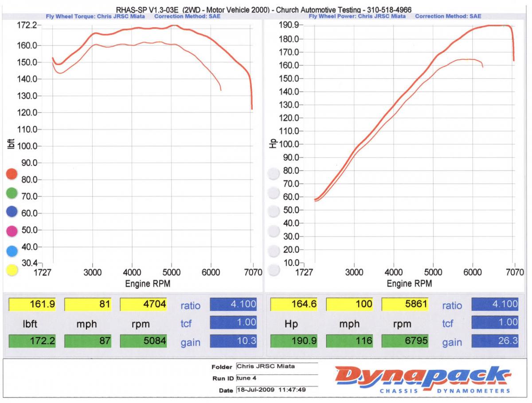Select the yellow 161.9 lbft torque value
This screenshot has width=532, height=403.
coord(32,304)
